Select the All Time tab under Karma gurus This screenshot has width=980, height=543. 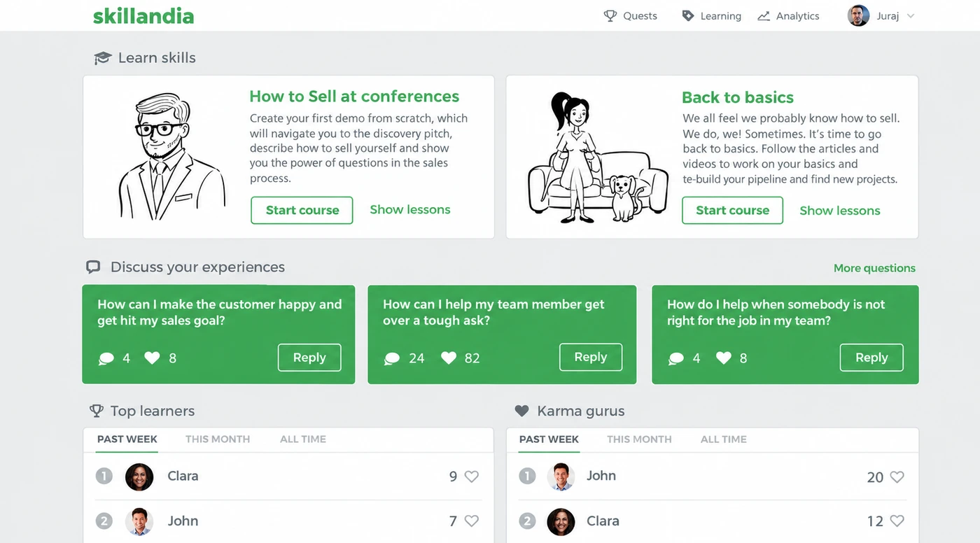coord(724,439)
